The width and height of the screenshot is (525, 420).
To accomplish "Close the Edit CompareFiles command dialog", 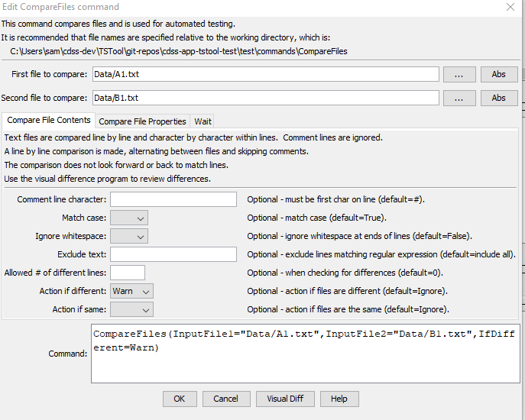I will (x=510, y=7).
